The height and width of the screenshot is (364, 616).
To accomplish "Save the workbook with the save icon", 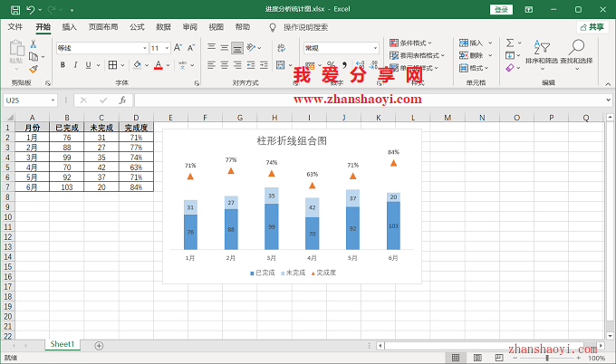I will point(14,10).
